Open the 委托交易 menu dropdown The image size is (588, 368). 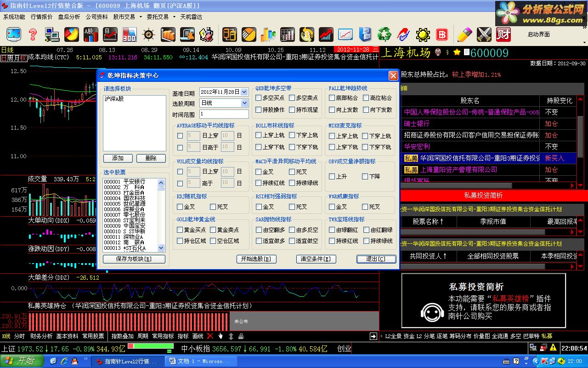click(161, 17)
